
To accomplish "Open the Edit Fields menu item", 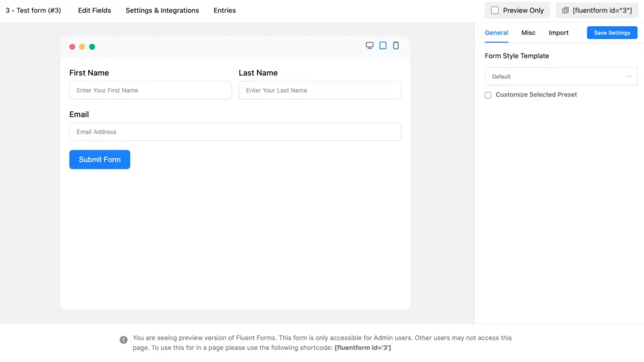I will pyautogui.click(x=94, y=11).
